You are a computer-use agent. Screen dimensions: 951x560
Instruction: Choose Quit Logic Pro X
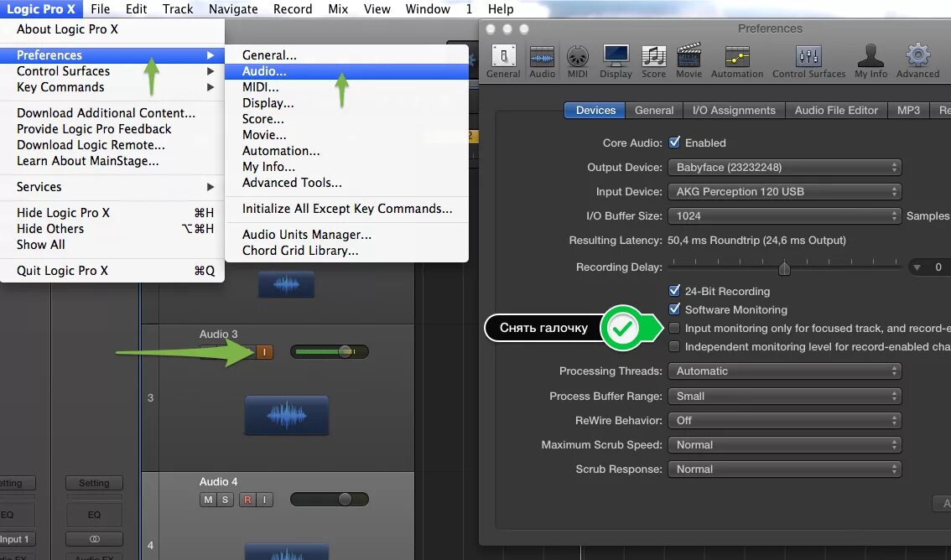(x=112, y=270)
